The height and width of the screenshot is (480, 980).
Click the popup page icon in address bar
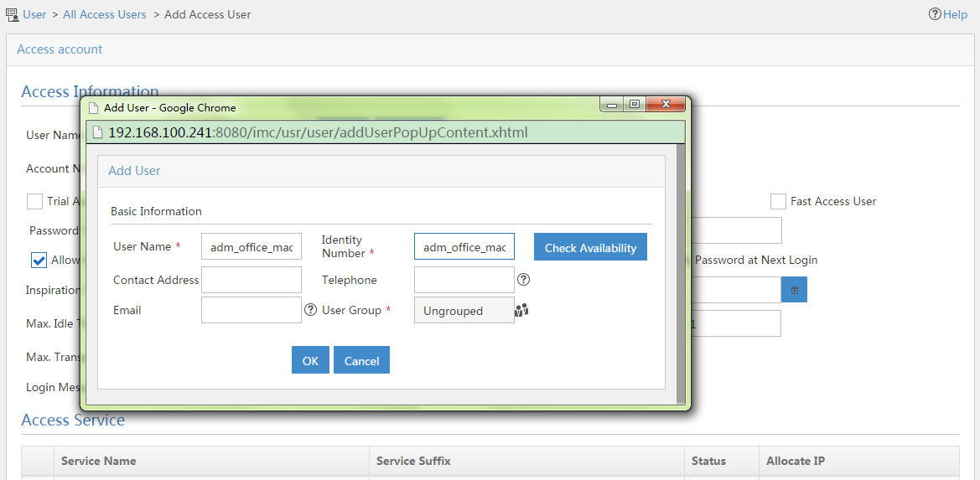[97, 132]
